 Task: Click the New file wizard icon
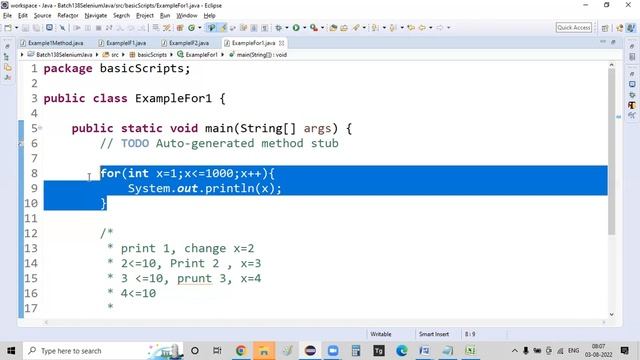(8, 28)
